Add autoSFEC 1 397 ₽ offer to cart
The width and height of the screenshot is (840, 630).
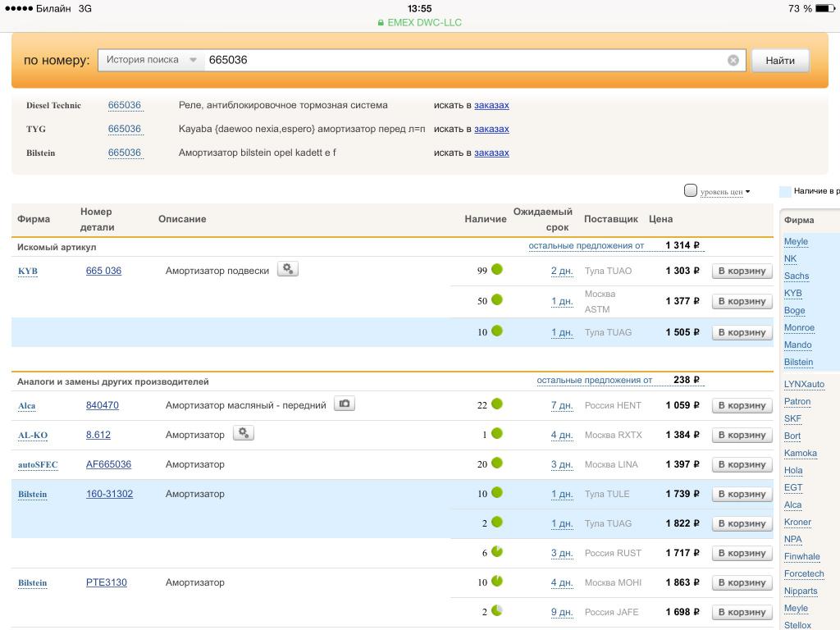(742, 464)
